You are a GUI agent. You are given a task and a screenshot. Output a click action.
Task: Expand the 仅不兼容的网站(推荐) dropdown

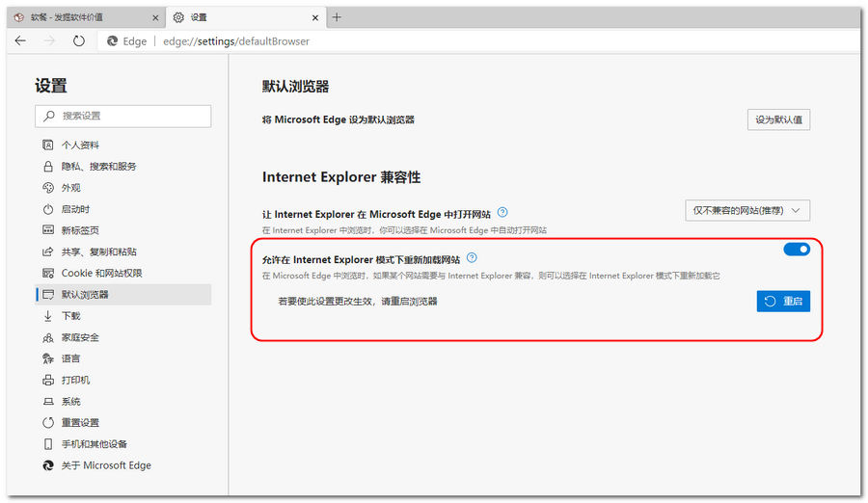(x=746, y=210)
